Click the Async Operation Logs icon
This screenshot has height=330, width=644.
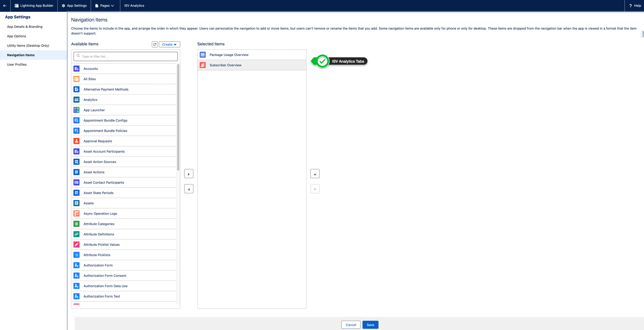pos(76,214)
